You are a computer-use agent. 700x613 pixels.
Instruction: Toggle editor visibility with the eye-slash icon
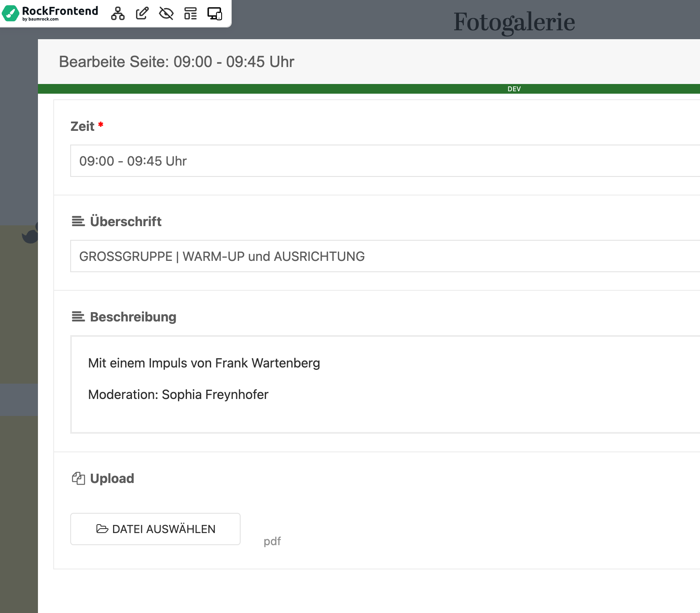[x=166, y=14]
